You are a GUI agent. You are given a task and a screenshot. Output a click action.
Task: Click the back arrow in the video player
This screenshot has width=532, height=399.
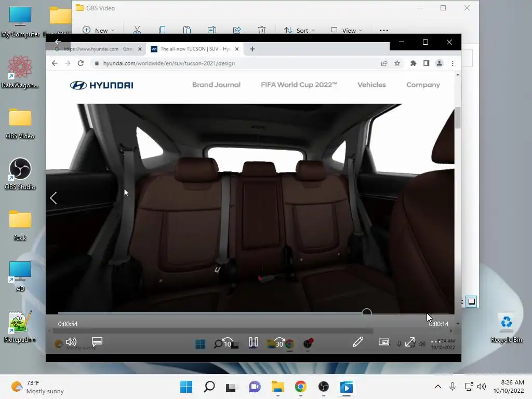pos(58,42)
